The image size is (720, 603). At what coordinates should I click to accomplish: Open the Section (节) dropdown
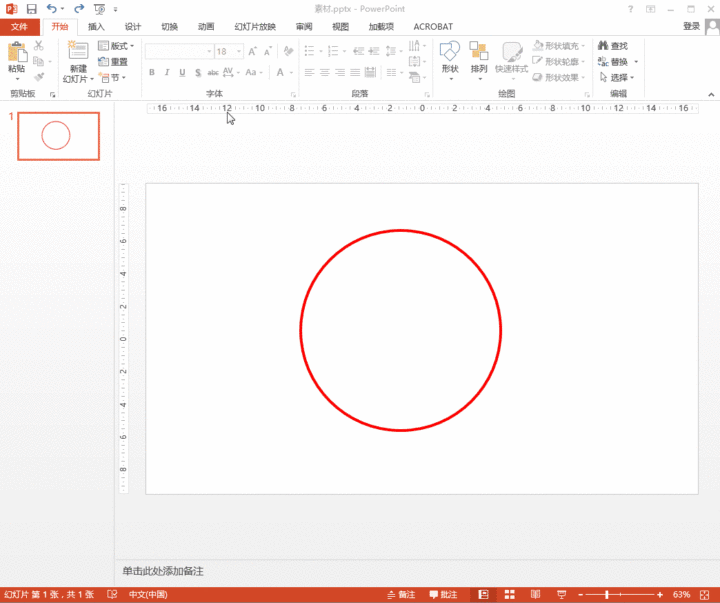click(x=112, y=78)
